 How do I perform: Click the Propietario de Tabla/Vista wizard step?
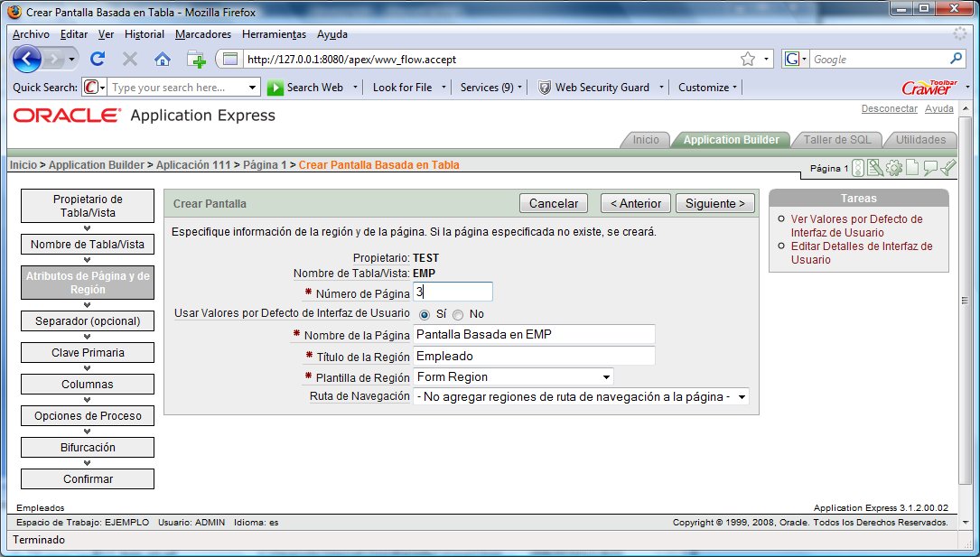(x=88, y=206)
